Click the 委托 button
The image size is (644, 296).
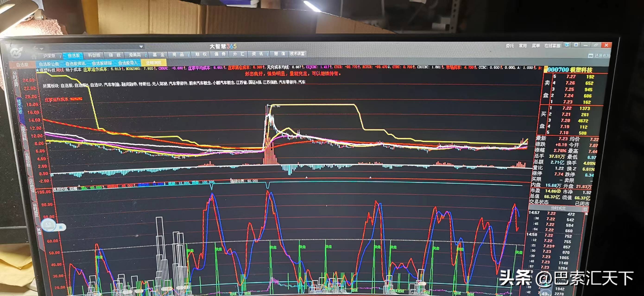pos(509,46)
